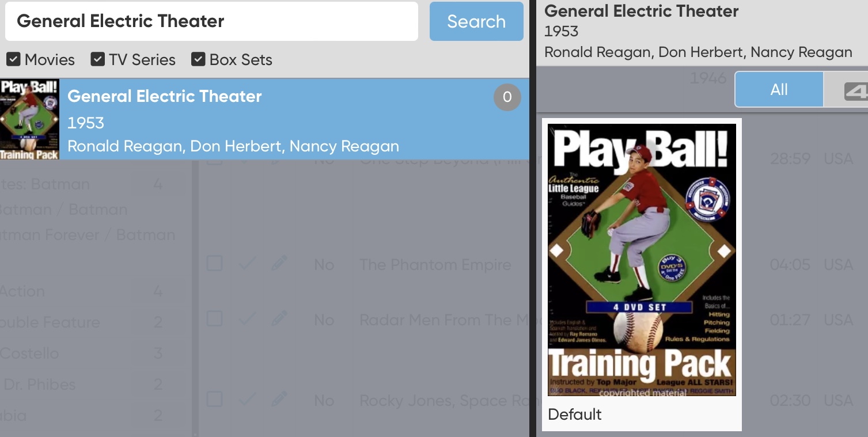Click the small poster thumbnail in search result

tap(29, 119)
